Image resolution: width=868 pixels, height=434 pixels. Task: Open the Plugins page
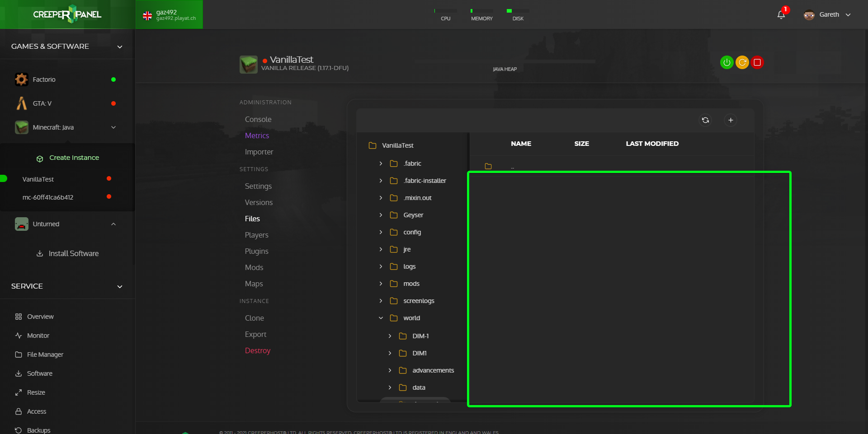pyautogui.click(x=256, y=251)
